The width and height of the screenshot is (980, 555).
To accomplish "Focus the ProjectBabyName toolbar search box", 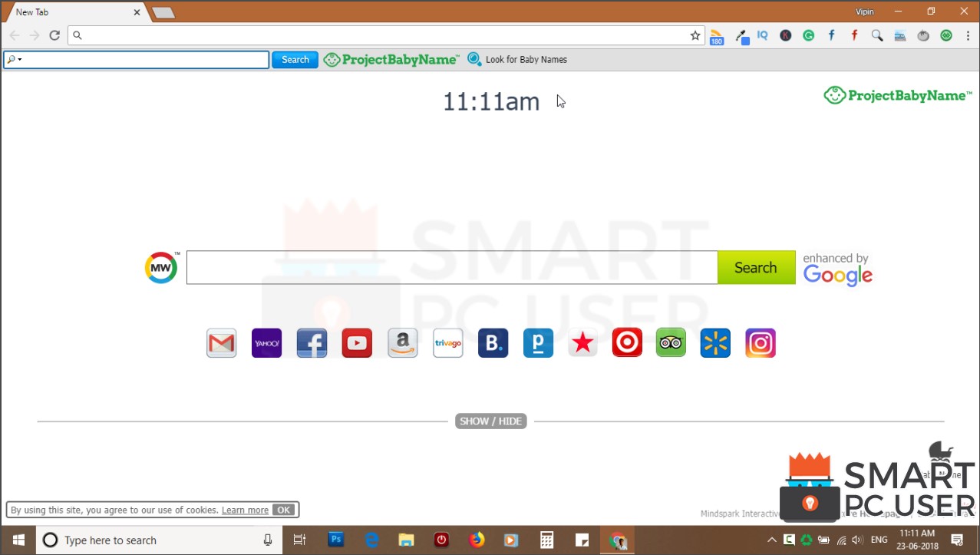I will [x=137, y=60].
